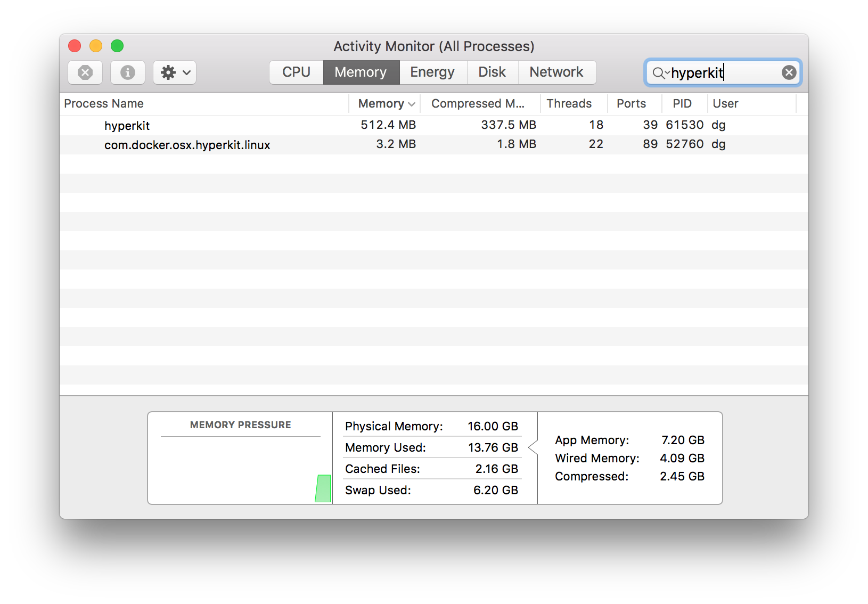The image size is (868, 604).
Task: Switch to the CPU tab
Action: pyautogui.click(x=296, y=72)
